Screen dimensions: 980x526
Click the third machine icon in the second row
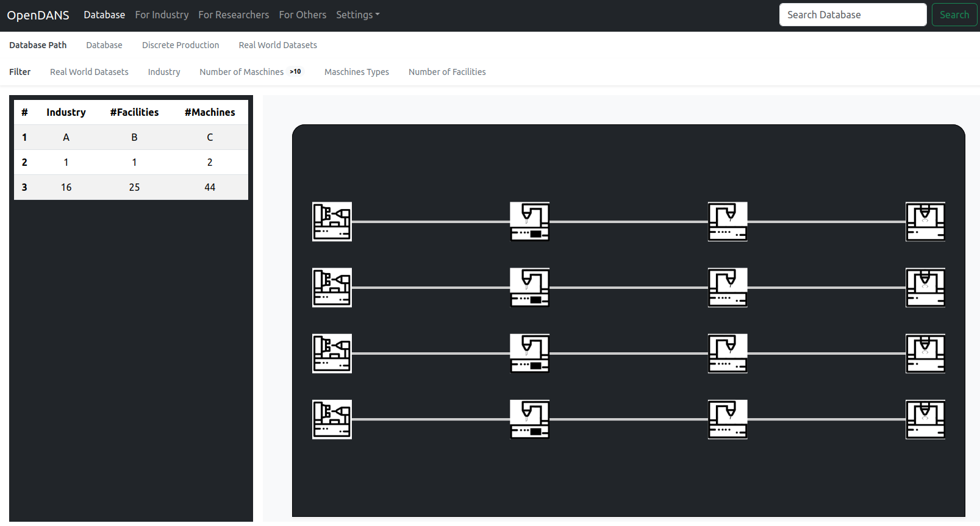[727, 288]
